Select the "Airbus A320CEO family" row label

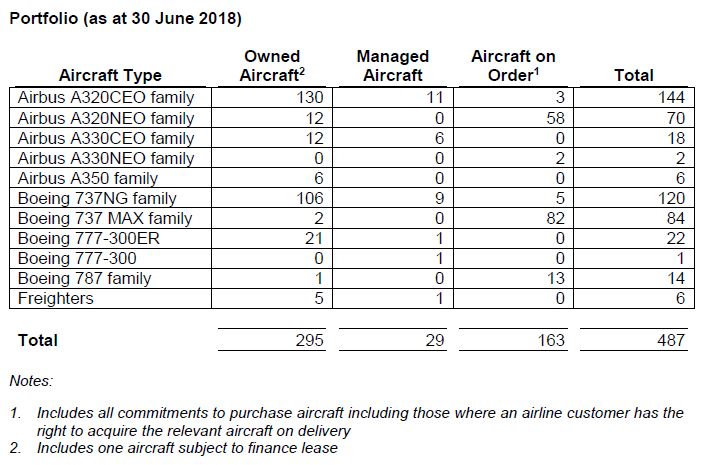(106, 97)
